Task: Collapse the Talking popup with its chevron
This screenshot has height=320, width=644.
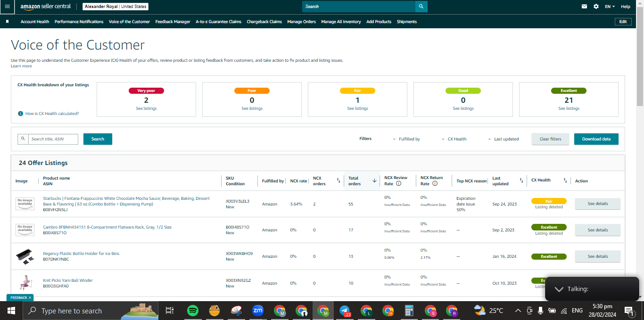Action: 559,289
